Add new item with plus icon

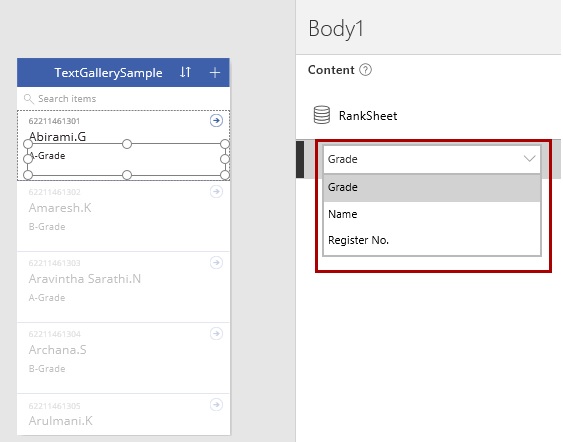[x=215, y=73]
